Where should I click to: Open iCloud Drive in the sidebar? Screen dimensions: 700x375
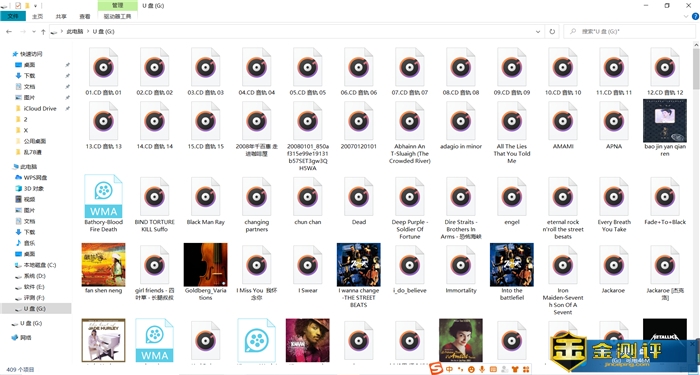(40, 108)
